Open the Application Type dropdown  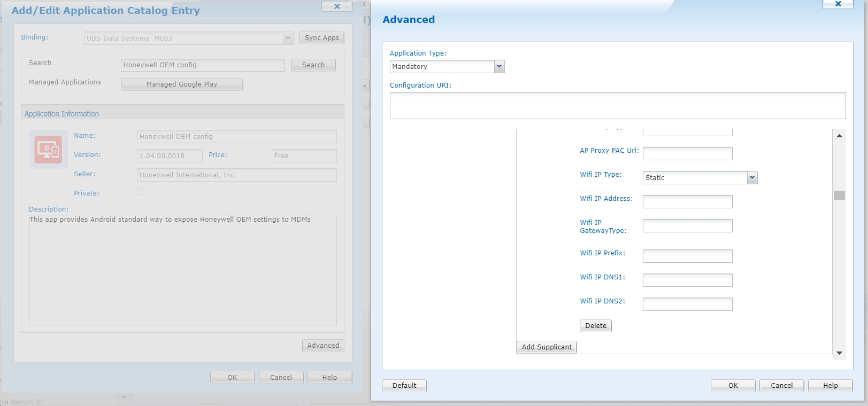[x=498, y=67]
